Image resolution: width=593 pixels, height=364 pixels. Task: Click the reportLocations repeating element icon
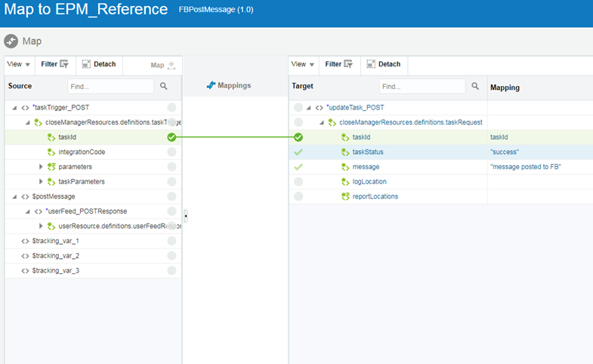tap(345, 196)
